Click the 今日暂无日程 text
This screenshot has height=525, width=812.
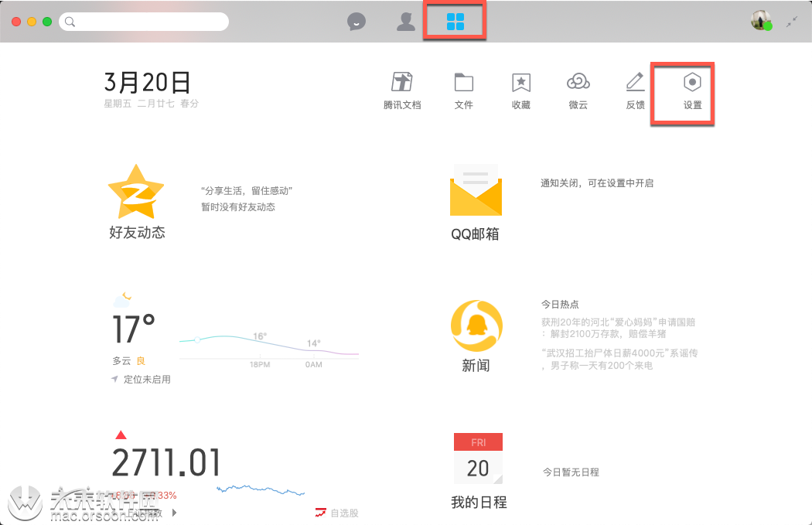571,472
